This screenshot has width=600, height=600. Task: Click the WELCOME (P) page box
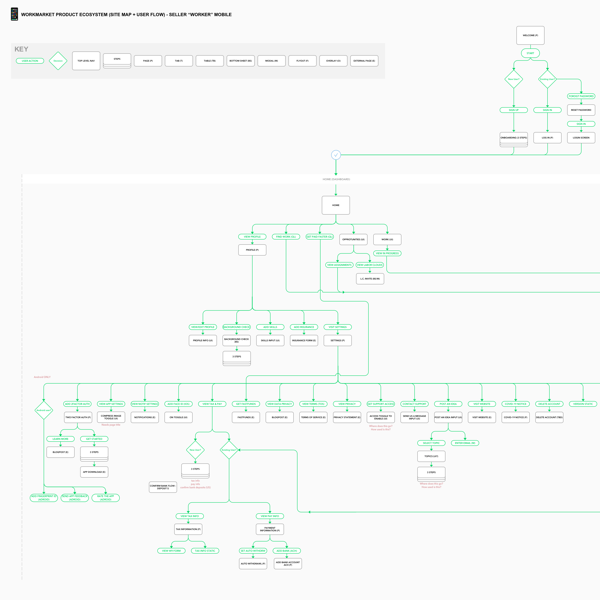click(x=530, y=35)
